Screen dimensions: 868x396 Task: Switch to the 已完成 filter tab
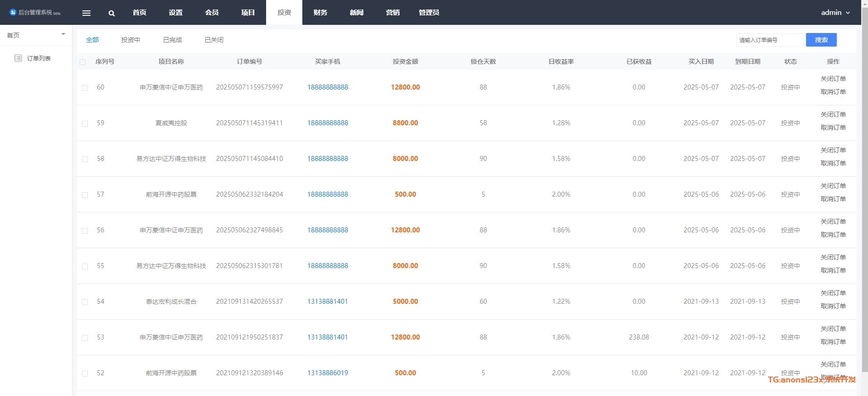172,40
